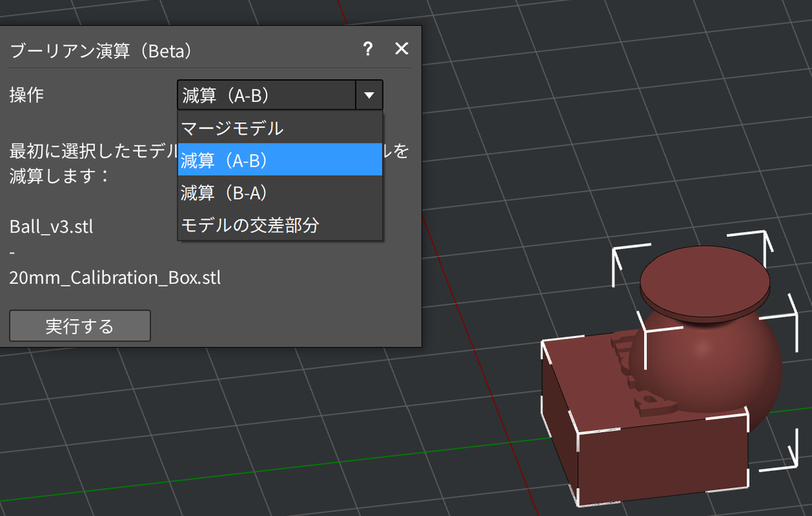Pick 減算（B-A）from the dropdown
Viewport: 812px width, 516px height.
(x=280, y=192)
